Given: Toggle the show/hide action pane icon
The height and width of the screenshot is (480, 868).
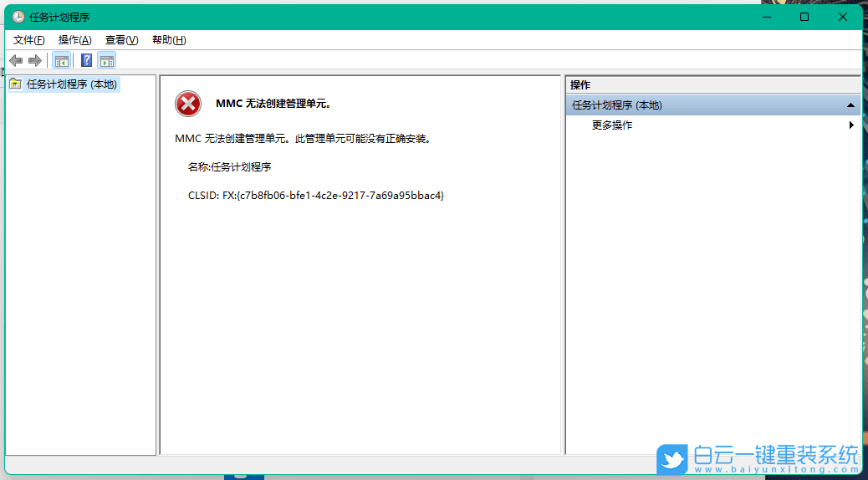Looking at the screenshot, I should click(x=107, y=60).
